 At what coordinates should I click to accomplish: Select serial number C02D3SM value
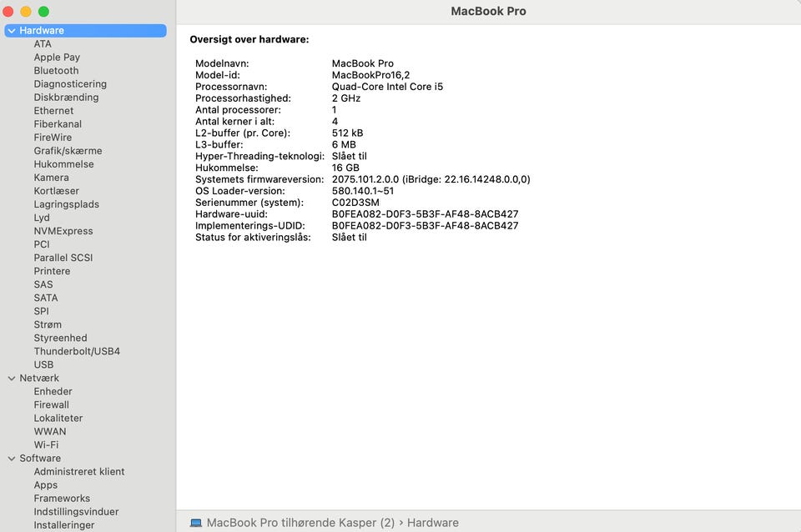coord(355,203)
